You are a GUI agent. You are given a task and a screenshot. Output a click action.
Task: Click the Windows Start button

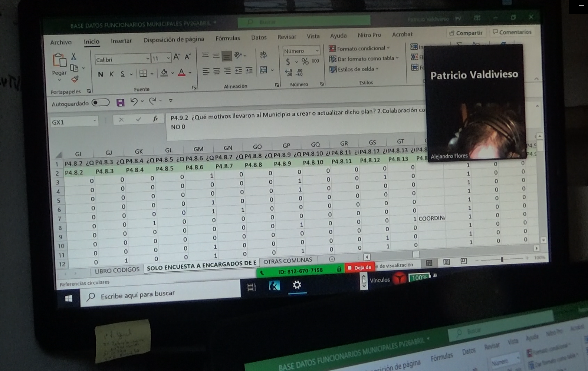pos(69,298)
